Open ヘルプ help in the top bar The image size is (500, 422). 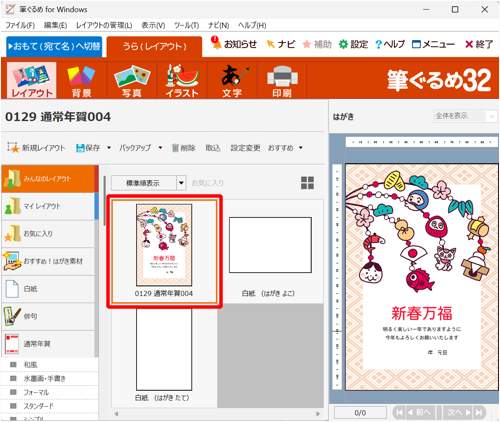390,44
